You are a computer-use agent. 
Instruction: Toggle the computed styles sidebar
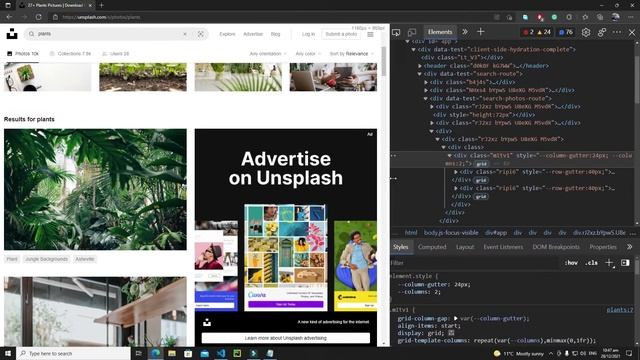point(625,263)
